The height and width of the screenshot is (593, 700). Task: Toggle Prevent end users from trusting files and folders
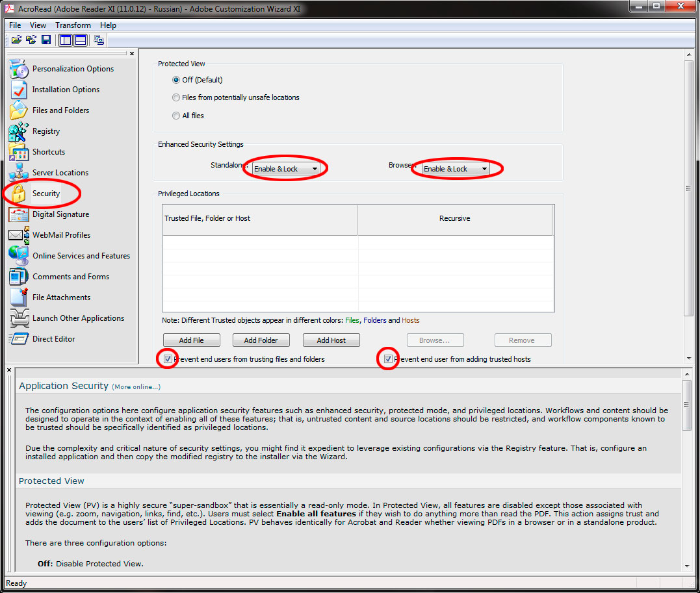click(168, 359)
